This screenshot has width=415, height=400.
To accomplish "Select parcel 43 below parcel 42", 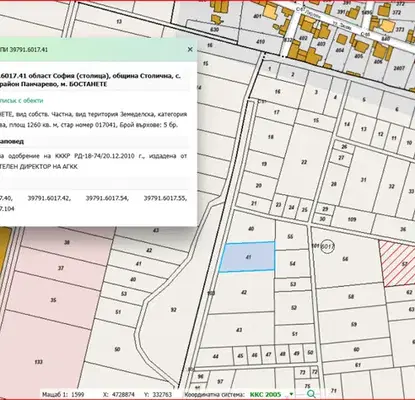I will click(x=238, y=329).
